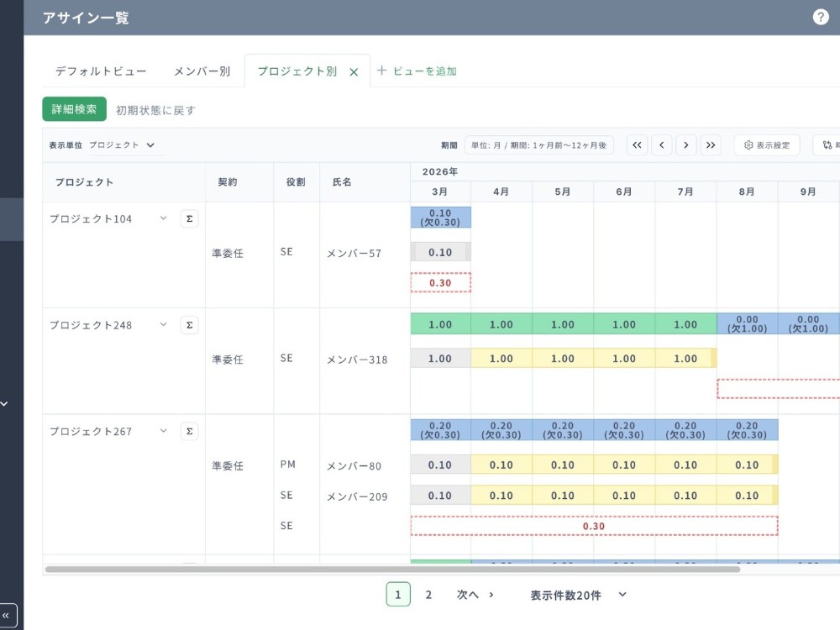This screenshot has width=840, height=630.
Task: Click the gray 1.00 cell for メンバー318 in 3月
Action: [x=441, y=359]
